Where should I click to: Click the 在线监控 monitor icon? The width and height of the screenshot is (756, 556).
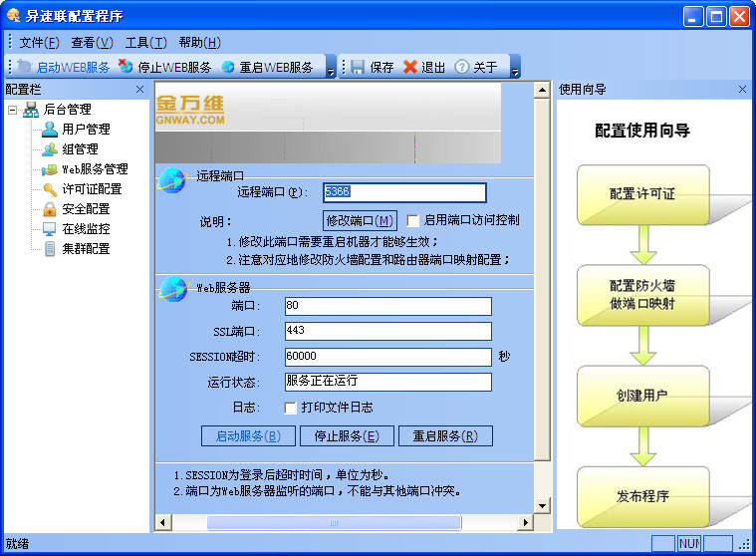tap(49, 229)
